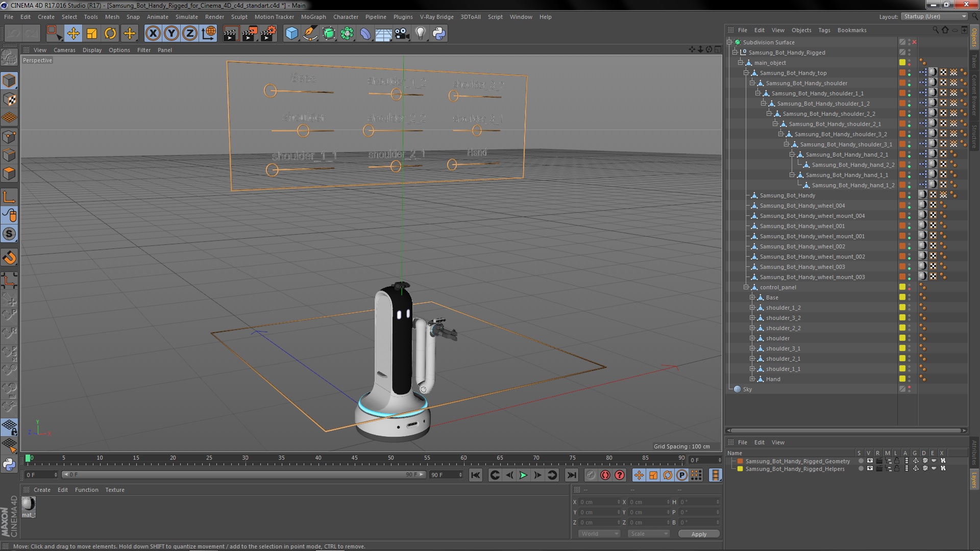Toggle coordinate system icon in top toolbar
980x551 pixels.
click(209, 34)
